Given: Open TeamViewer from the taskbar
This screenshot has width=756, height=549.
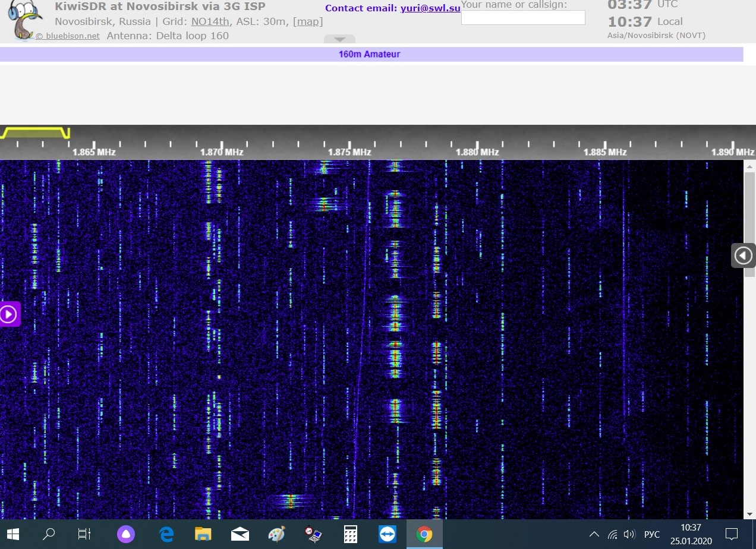Looking at the screenshot, I should click(387, 534).
